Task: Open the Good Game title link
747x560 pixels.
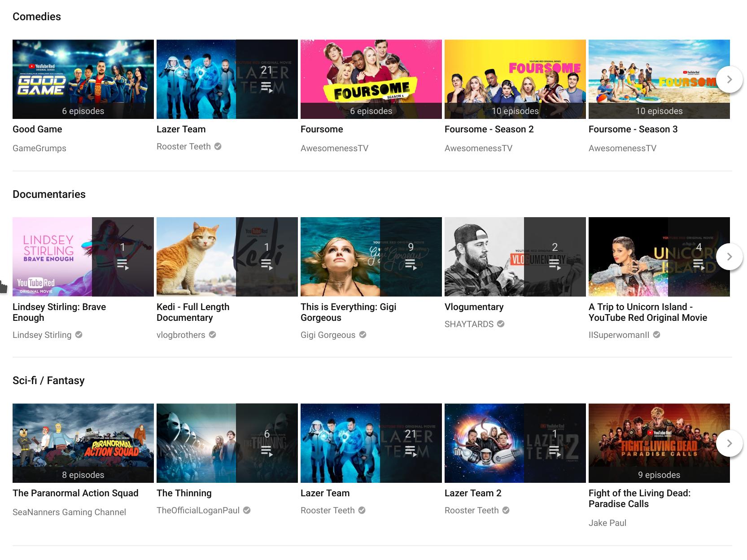Action: [x=37, y=129]
